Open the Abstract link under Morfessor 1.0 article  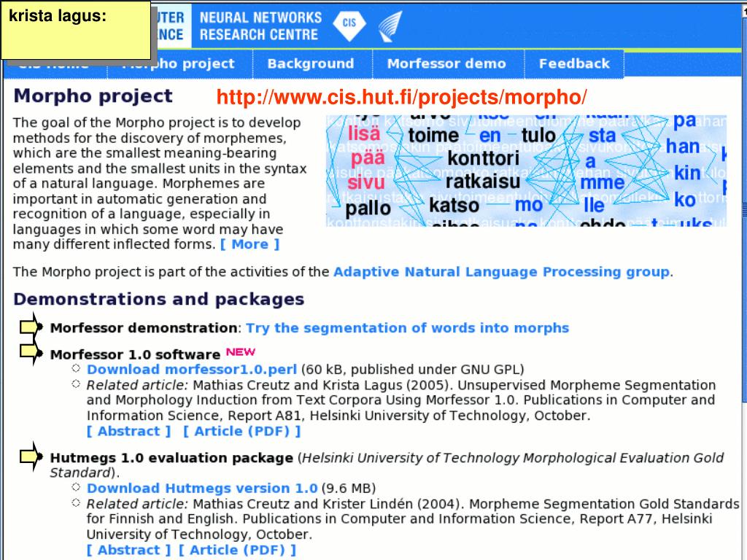tap(128, 432)
